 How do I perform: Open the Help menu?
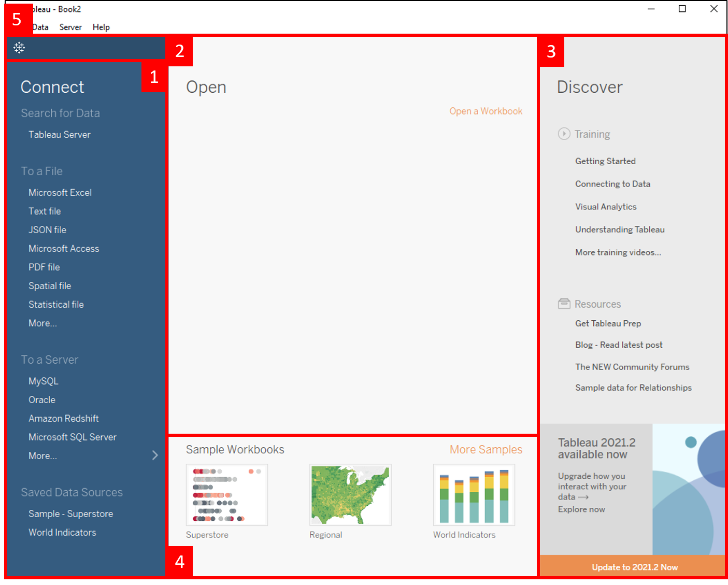[101, 27]
